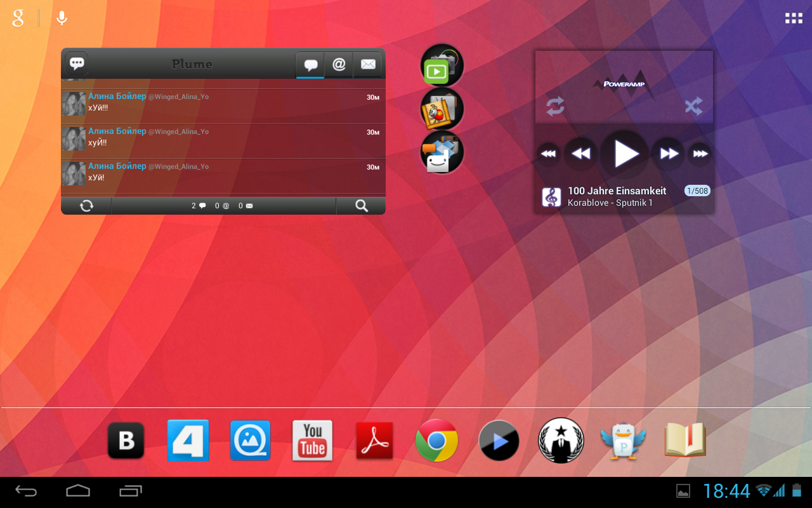Tap the Plume widget title
812x508 pixels.
[192, 64]
